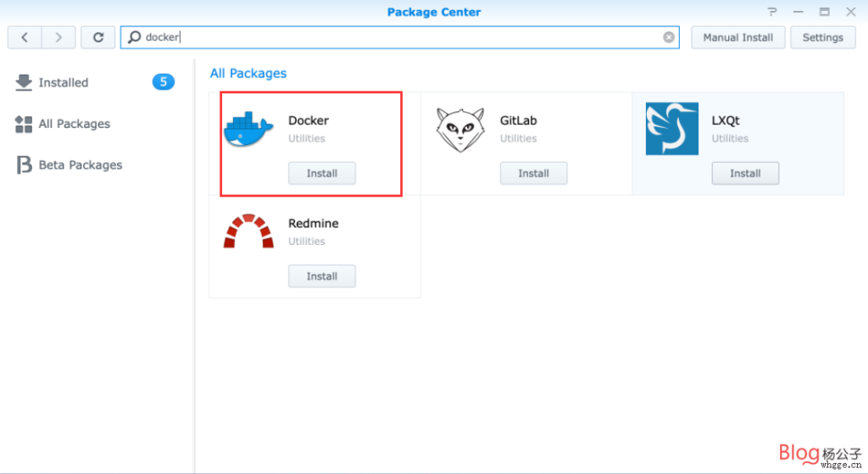Click the magnifier search icon

134,37
